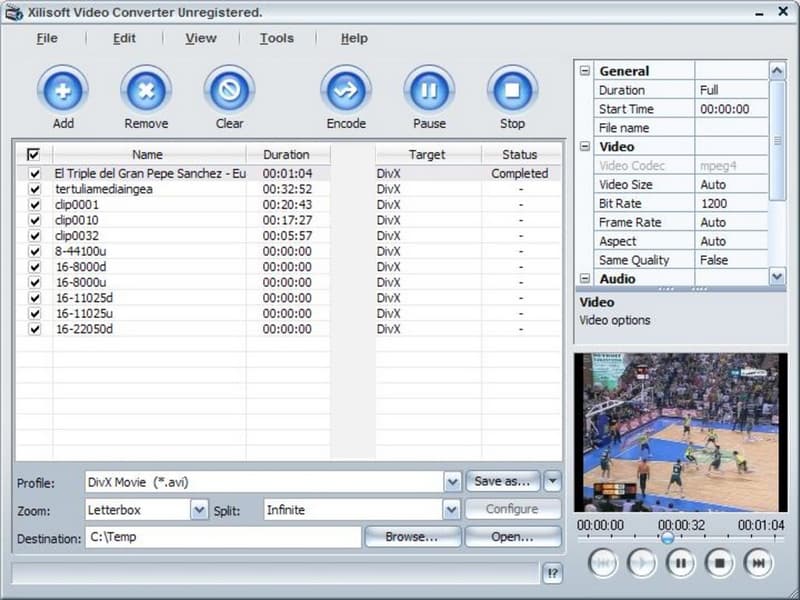Pause the video preview playback
The height and width of the screenshot is (600, 800).
[681, 563]
